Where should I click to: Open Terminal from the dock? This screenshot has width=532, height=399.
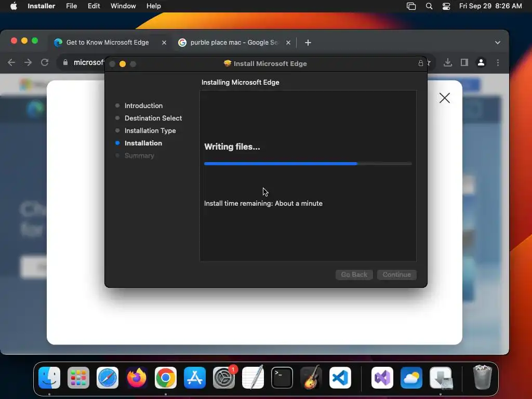click(282, 378)
